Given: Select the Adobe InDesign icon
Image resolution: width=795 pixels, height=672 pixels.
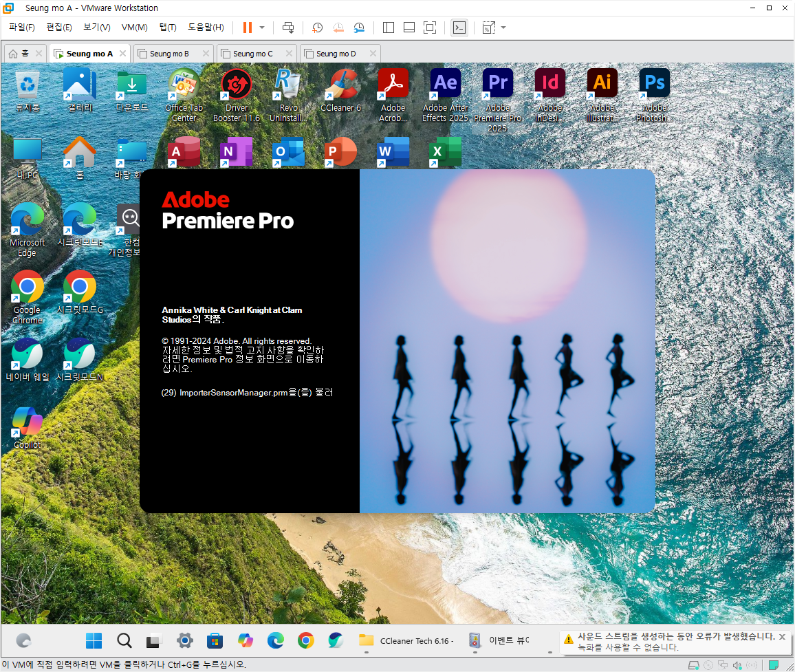Looking at the screenshot, I should pos(549,96).
